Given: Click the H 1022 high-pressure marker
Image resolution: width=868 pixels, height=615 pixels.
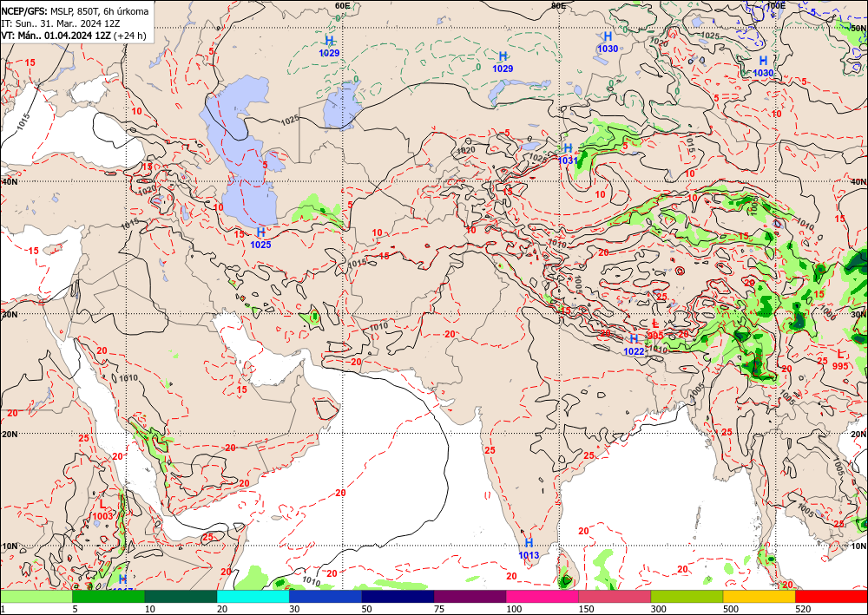Looking at the screenshot, I should pyautogui.click(x=634, y=344).
